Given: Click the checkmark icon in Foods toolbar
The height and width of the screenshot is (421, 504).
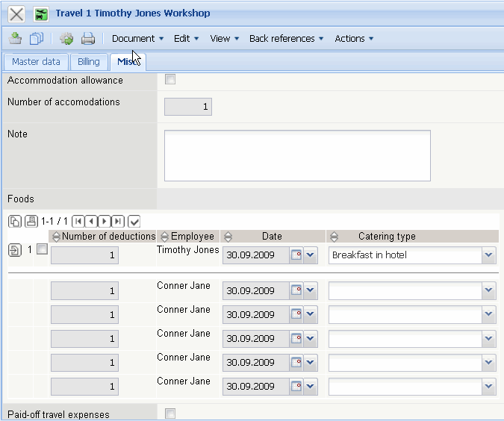Looking at the screenshot, I should point(134,221).
